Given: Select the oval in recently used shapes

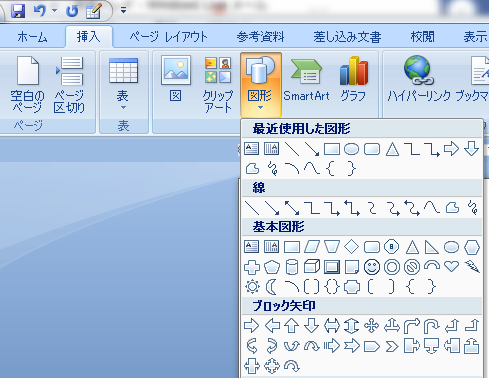Looking at the screenshot, I should point(351,149).
